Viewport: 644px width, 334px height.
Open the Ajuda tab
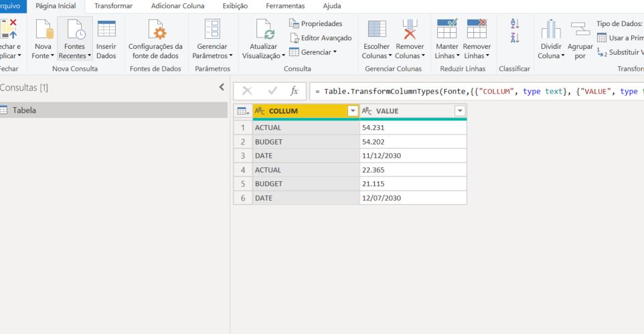(x=332, y=6)
